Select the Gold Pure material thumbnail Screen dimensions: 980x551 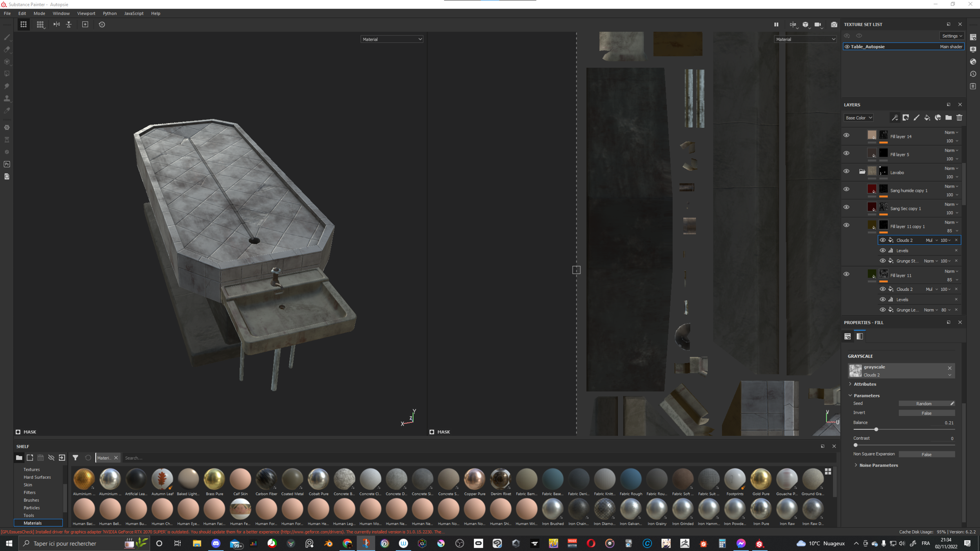pos(760,479)
